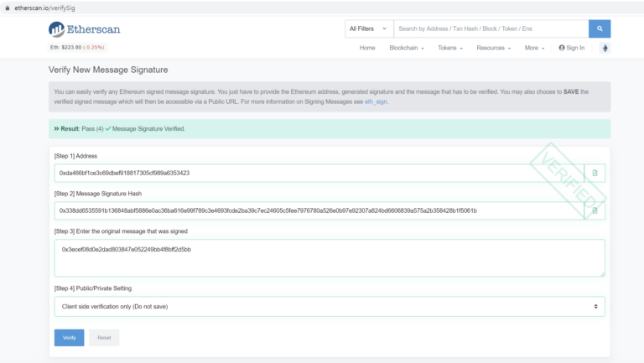Click into the original message text area

coord(330,258)
